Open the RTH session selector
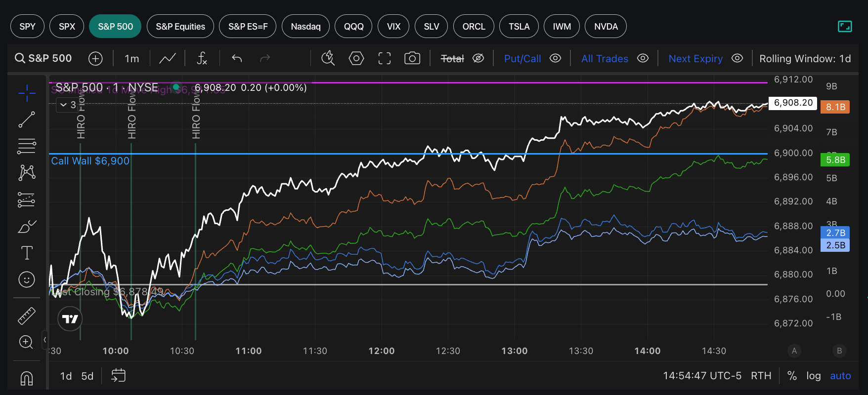The image size is (868, 395). (x=761, y=376)
